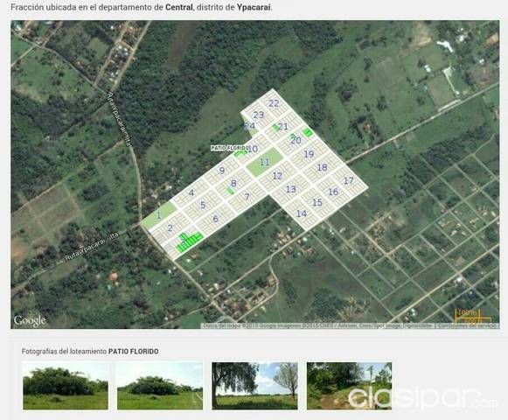Select block 2 on the lot map
The height and width of the screenshot is (420, 508).
(x=170, y=228)
